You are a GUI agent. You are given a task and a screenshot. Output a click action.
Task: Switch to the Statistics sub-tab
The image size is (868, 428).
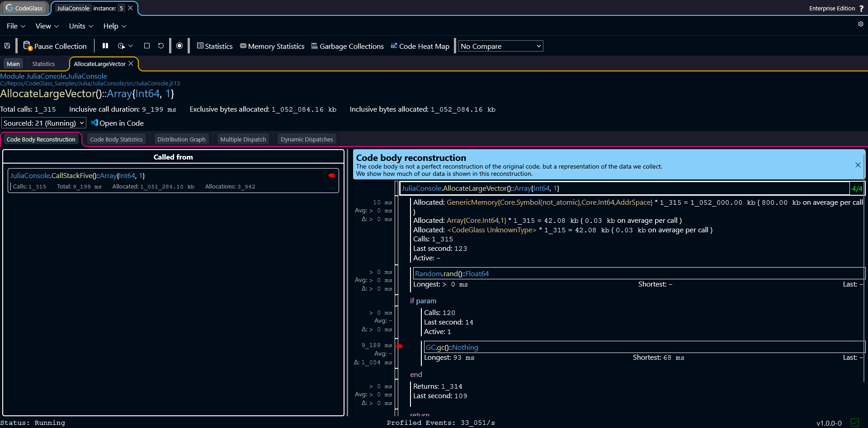(x=43, y=64)
